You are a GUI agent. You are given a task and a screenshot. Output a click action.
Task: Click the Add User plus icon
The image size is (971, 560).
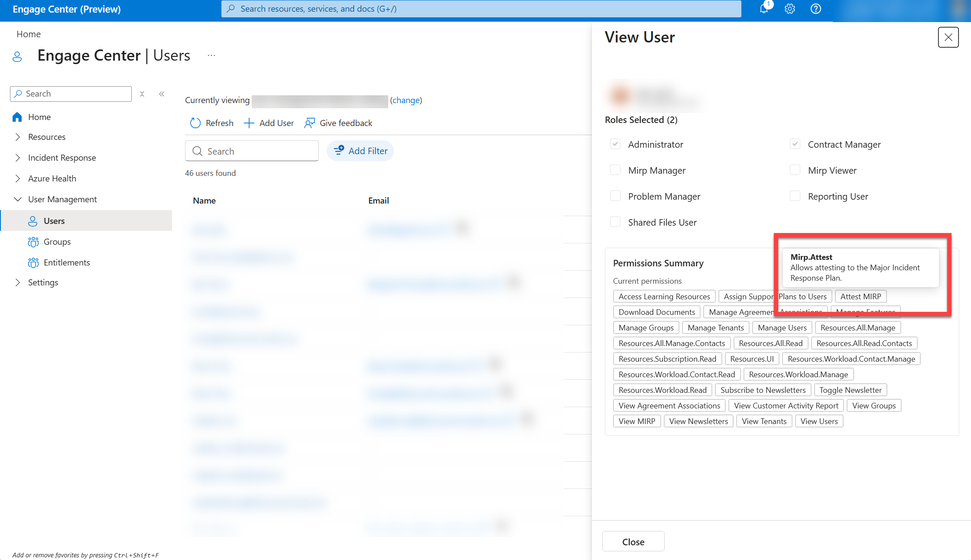click(249, 123)
